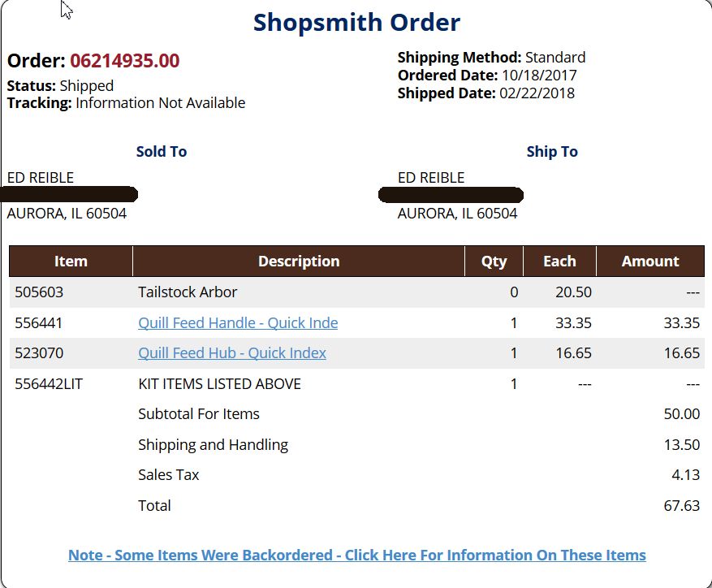This screenshot has height=588, width=712.
Task: Click item number 505603
Action: [x=39, y=292]
